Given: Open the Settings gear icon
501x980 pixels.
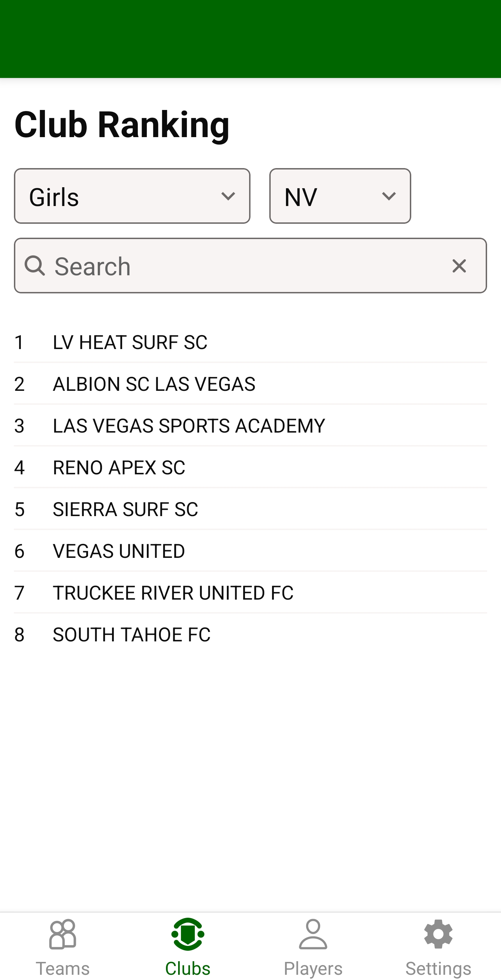Looking at the screenshot, I should point(438,934).
